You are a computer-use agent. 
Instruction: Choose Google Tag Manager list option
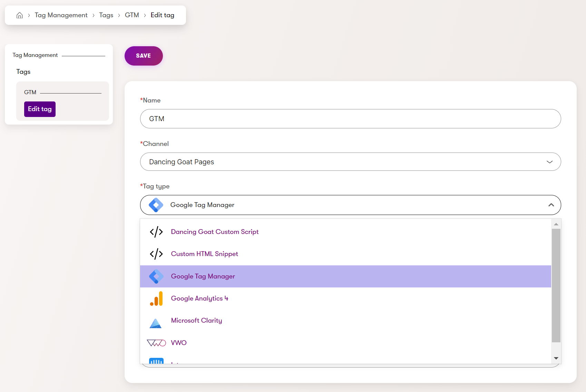(345, 276)
